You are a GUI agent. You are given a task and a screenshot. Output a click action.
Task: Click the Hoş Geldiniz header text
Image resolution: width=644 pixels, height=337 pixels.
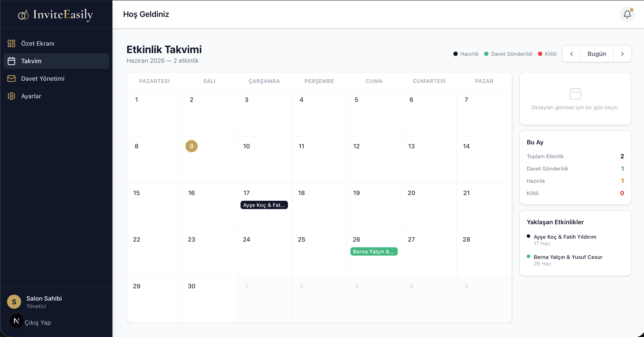[146, 14]
